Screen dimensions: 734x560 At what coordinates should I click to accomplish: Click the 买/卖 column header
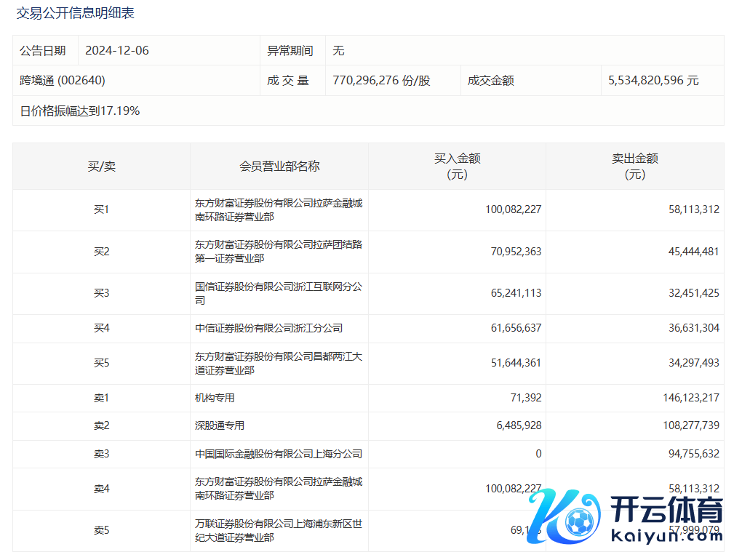point(101,167)
